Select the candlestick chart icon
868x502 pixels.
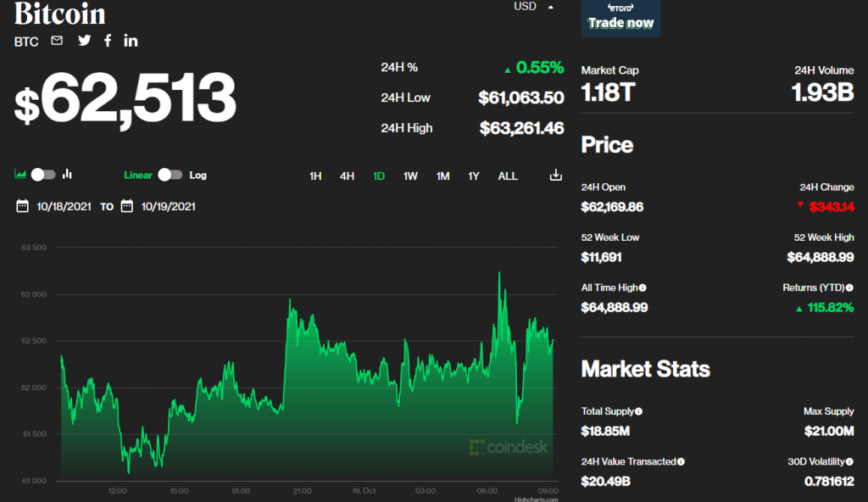point(67,175)
